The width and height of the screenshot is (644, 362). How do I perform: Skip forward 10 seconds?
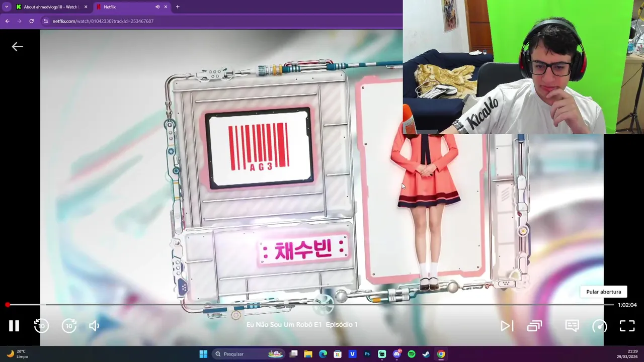[x=69, y=326]
